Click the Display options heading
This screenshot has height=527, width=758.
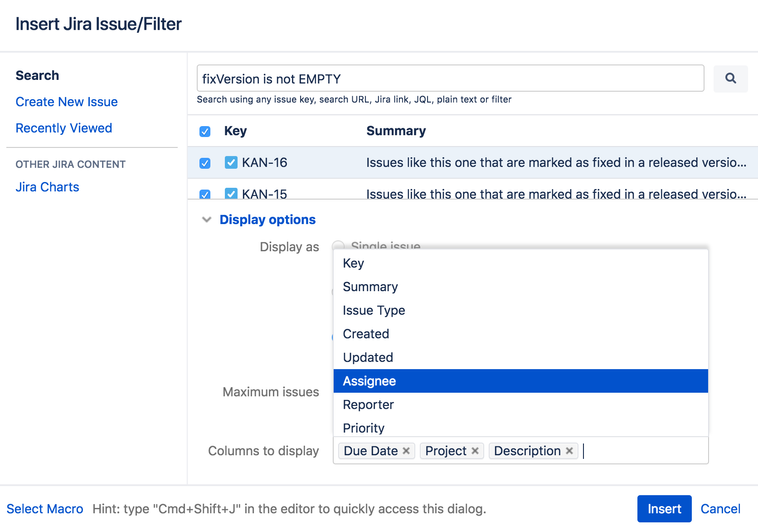pyautogui.click(x=267, y=220)
